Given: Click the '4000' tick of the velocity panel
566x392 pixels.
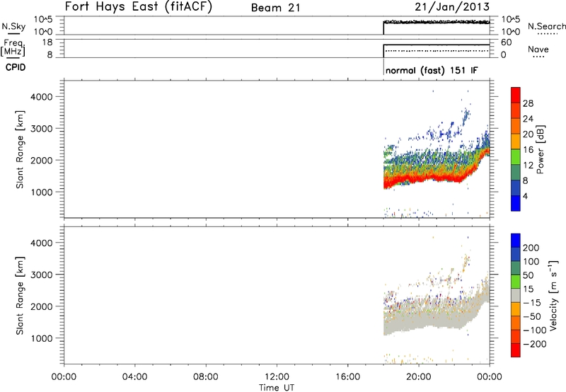Looking at the screenshot, I should (42, 243).
